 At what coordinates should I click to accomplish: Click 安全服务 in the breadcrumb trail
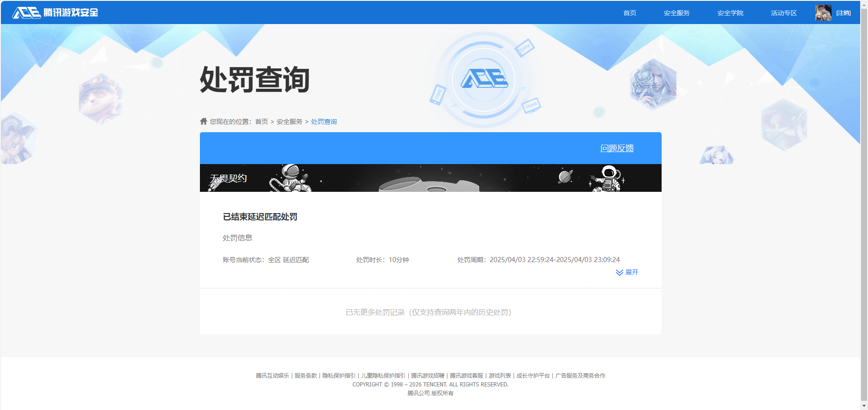[x=289, y=122]
